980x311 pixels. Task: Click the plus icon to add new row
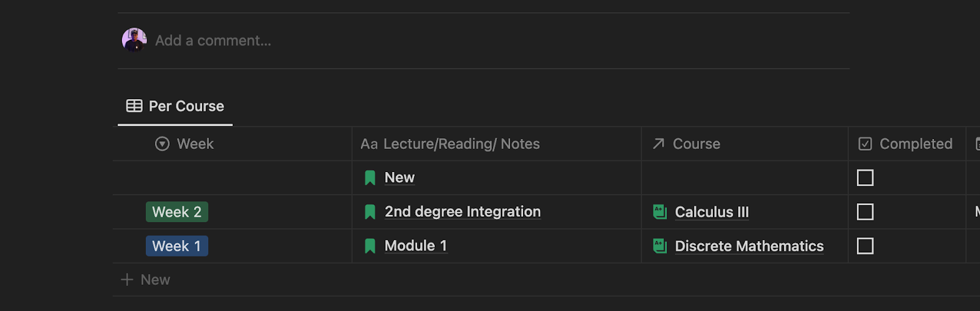[x=127, y=280]
